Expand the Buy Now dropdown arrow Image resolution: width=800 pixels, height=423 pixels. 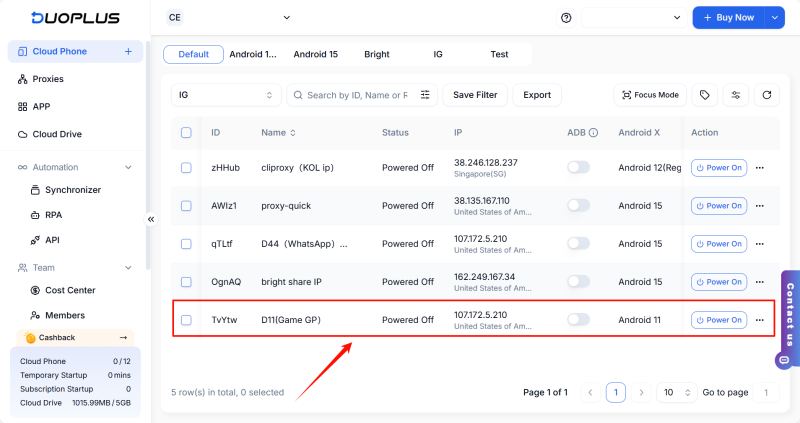coord(775,18)
